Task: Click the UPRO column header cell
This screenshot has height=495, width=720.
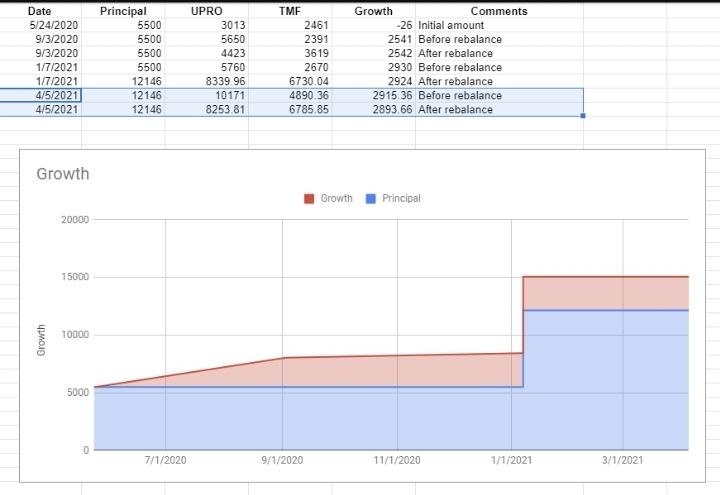Action: pos(207,11)
